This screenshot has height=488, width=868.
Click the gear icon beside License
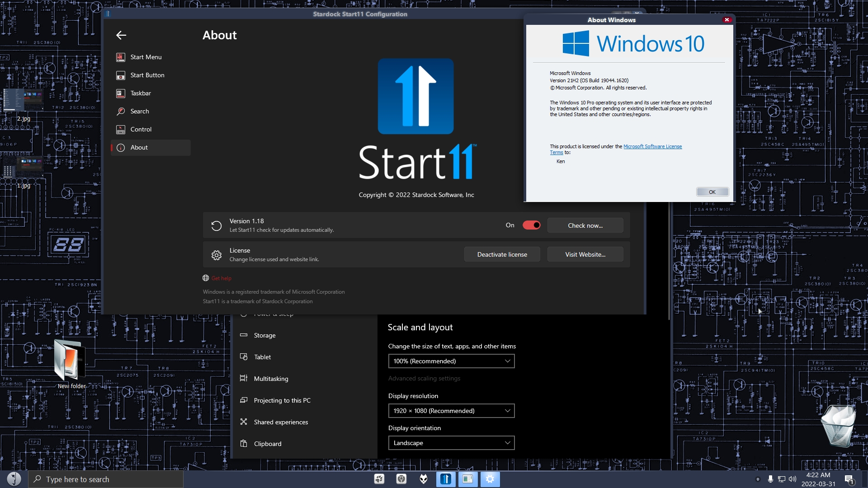(217, 255)
